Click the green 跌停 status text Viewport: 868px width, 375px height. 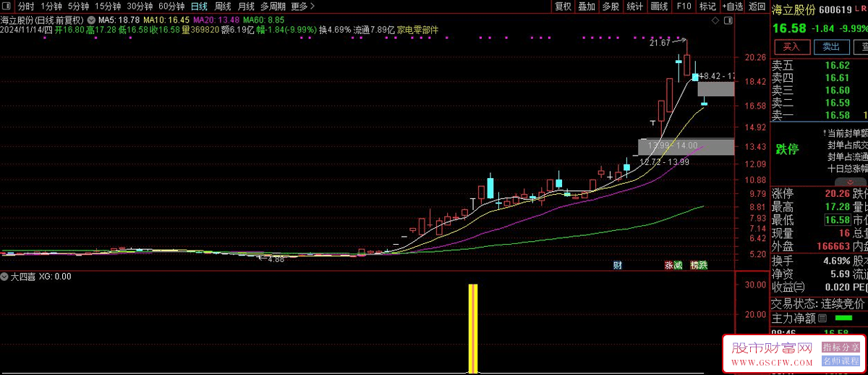pyautogui.click(x=787, y=149)
